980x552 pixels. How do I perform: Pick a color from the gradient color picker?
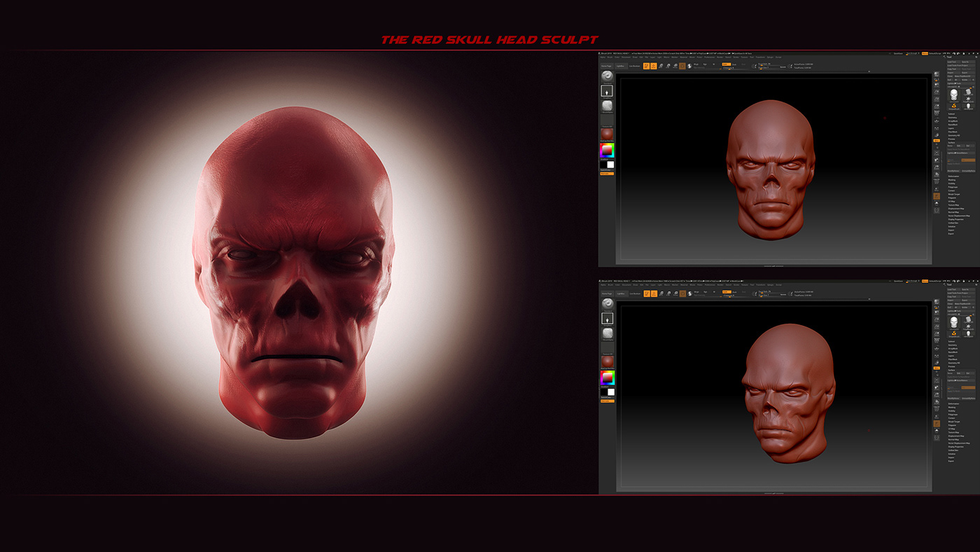tap(607, 150)
